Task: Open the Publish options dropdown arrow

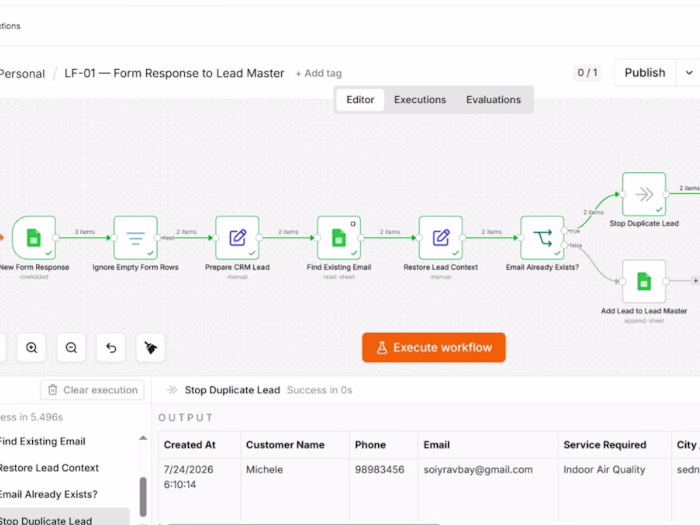Action: pos(689,72)
